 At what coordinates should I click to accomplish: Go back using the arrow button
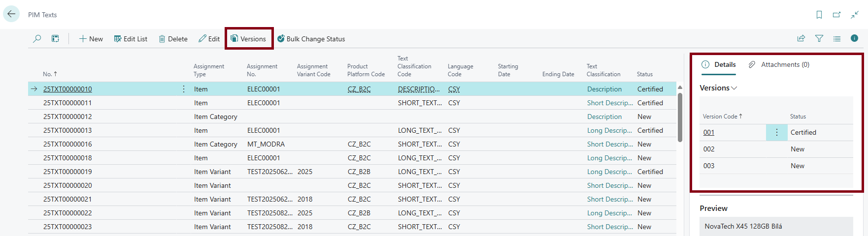11,14
